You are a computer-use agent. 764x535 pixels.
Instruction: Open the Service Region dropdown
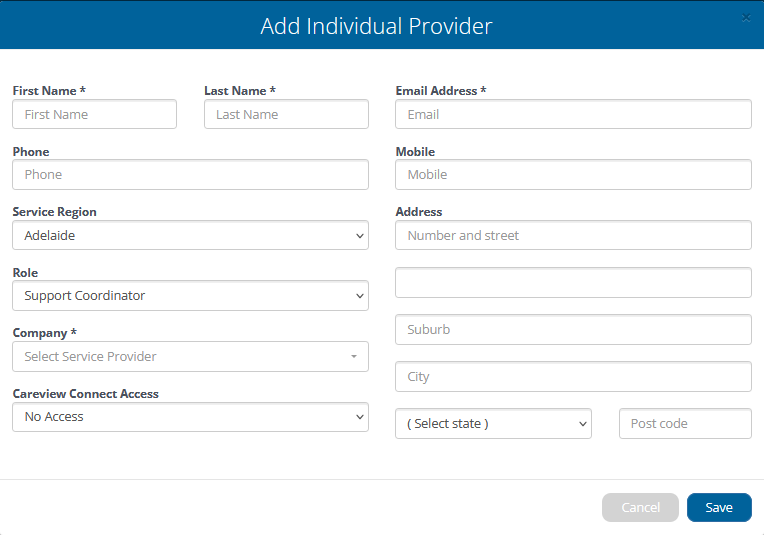click(190, 236)
